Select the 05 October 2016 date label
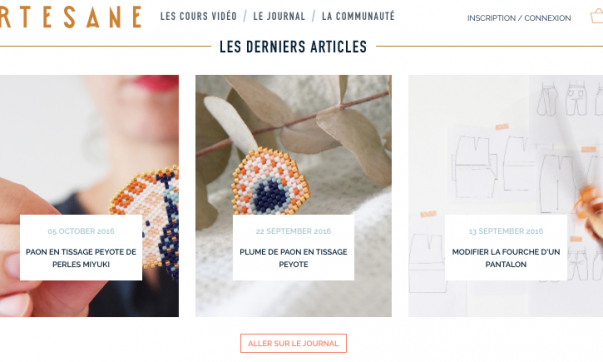 pos(81,231)
